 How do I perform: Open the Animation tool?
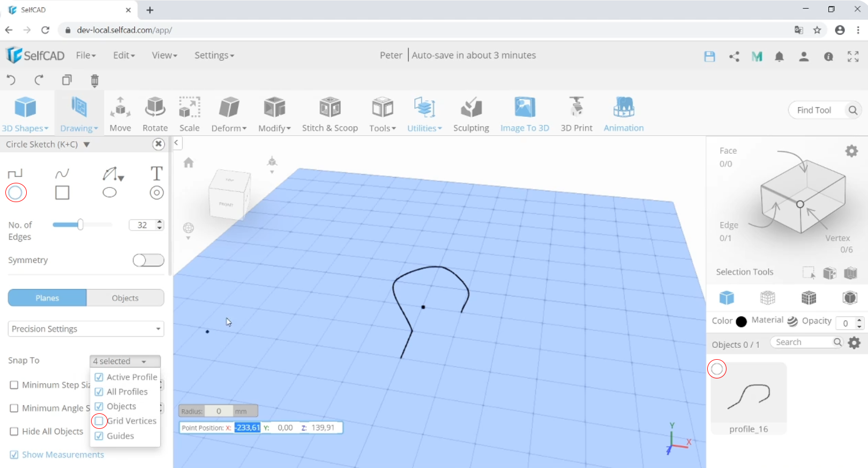(x=624, y=114)
